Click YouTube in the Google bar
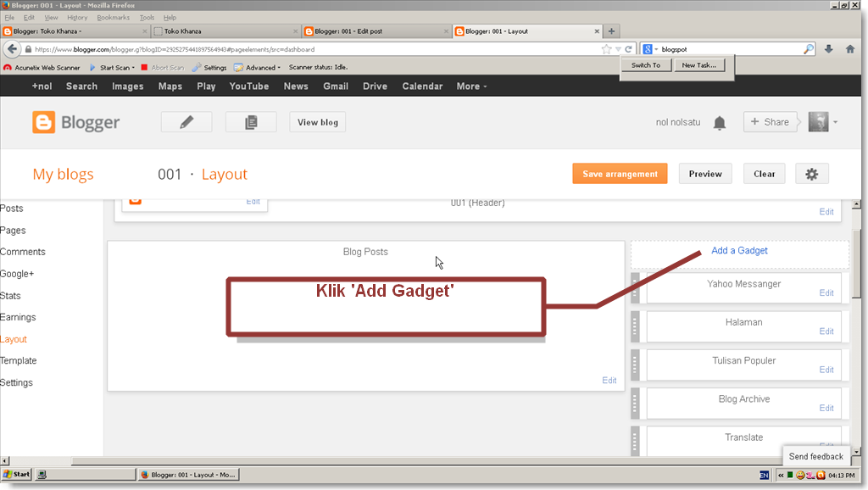Viewport: 868px width, 490px height. 249,86
